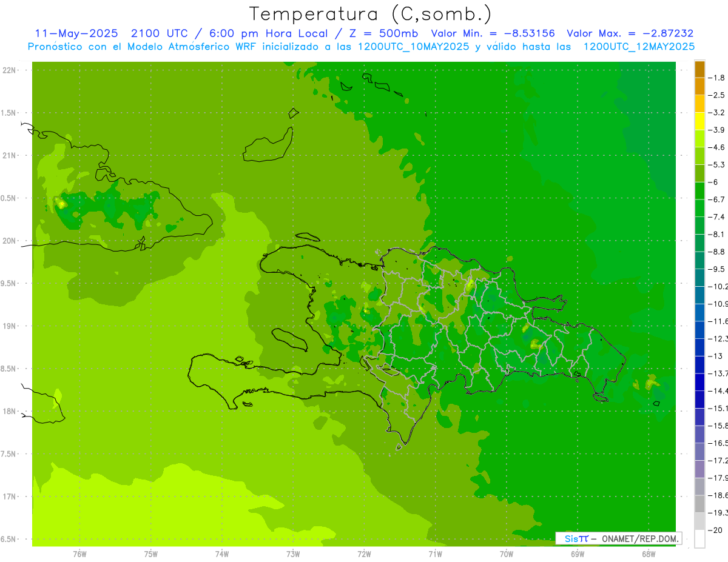Click the '68W' longitude axis label

pos(649,554)
